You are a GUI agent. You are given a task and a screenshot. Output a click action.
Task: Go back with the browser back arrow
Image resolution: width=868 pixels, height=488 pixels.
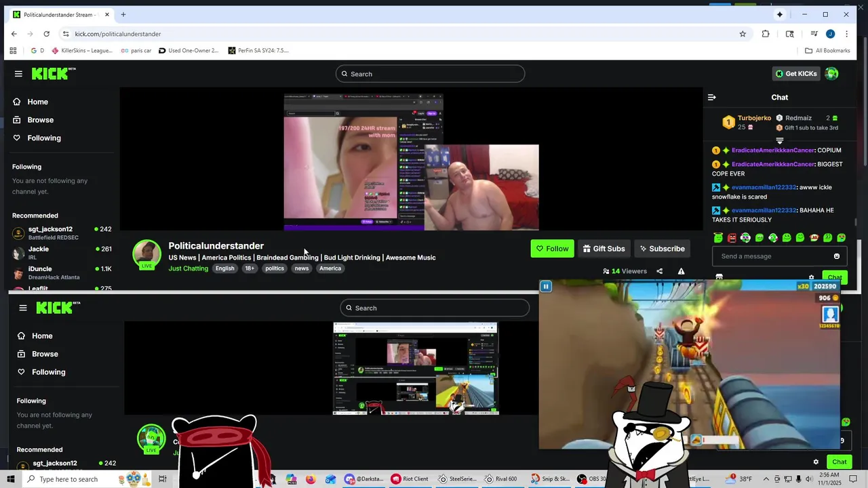[x=14, y=34]
